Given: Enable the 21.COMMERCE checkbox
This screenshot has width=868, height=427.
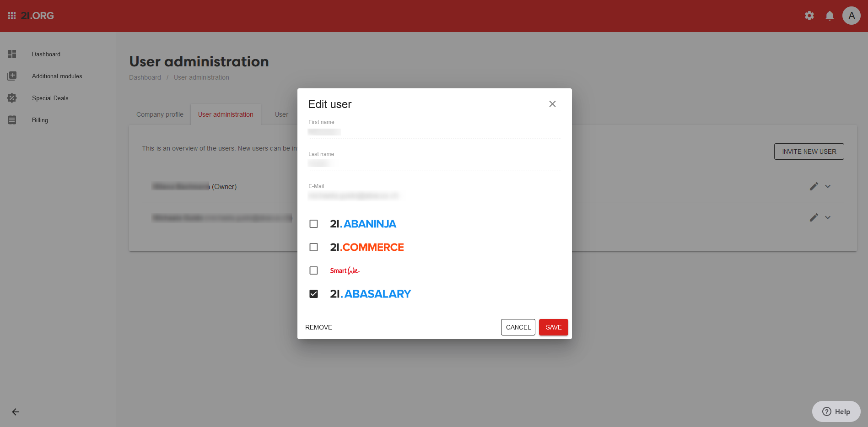Looking at the screenshot, I should (x=313, y=247).
